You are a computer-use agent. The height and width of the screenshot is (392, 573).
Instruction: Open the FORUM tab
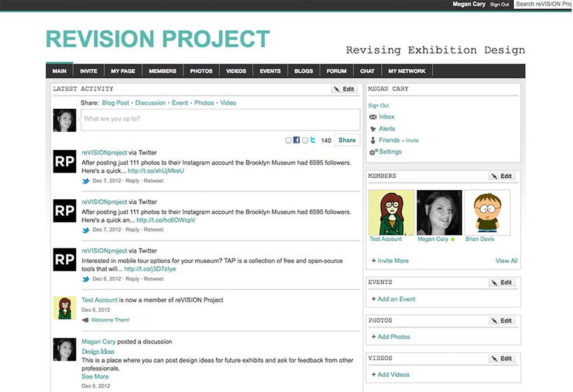tap(337, 71)
